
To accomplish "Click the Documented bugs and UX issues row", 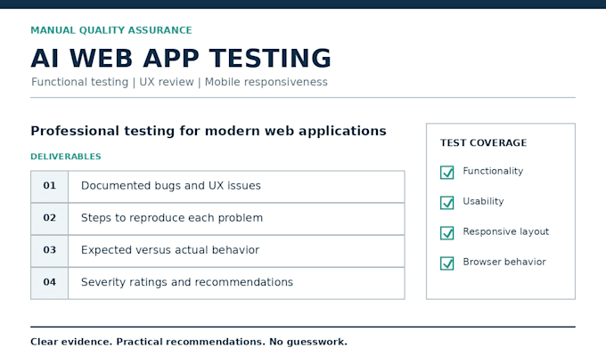I will pyautogui.click(x=217, y=186).
